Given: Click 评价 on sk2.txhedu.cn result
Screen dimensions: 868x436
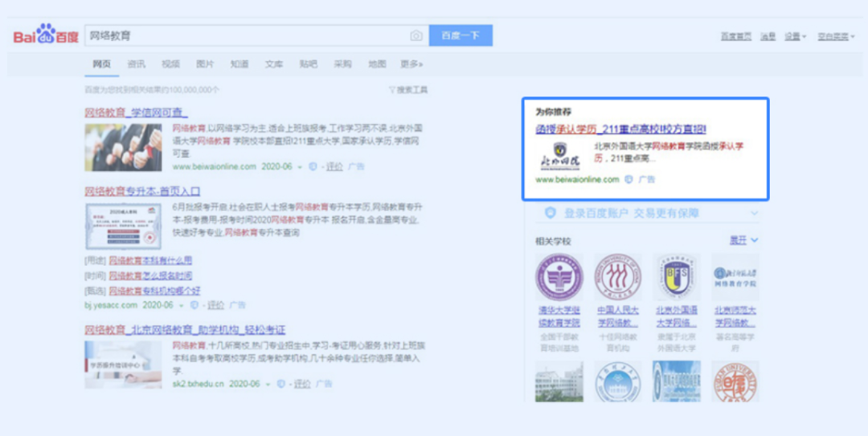Looking at the screenshot, I should [302, 384].
